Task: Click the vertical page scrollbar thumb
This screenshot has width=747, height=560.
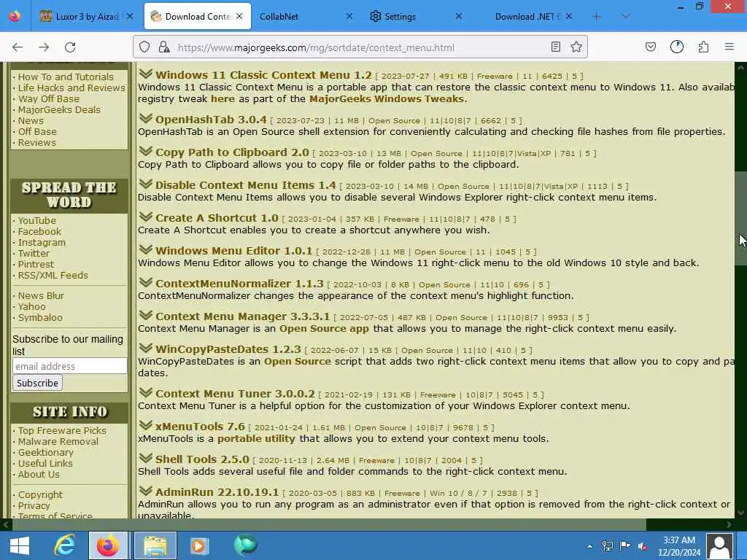Action: click(740, 218)
